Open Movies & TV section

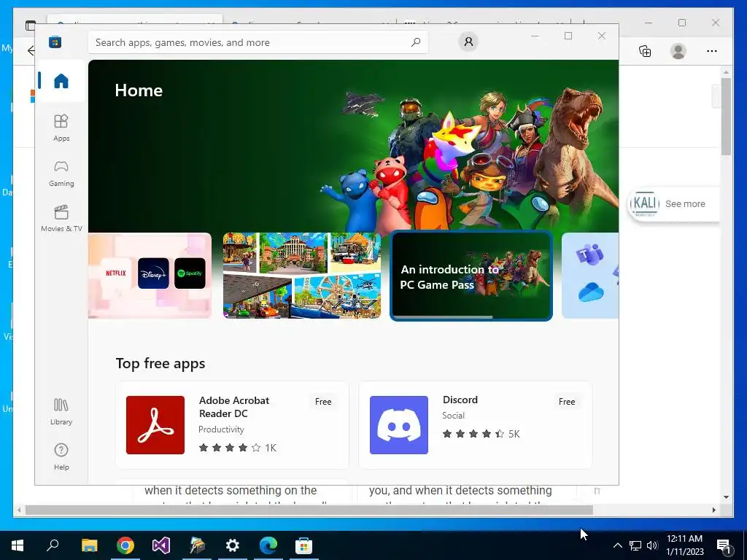click(61, 219)
